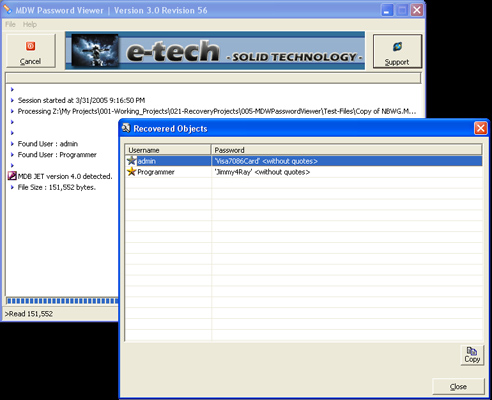The image size is (492, 400).
Task: Click the red Cancel button
Action: point(31,51)
